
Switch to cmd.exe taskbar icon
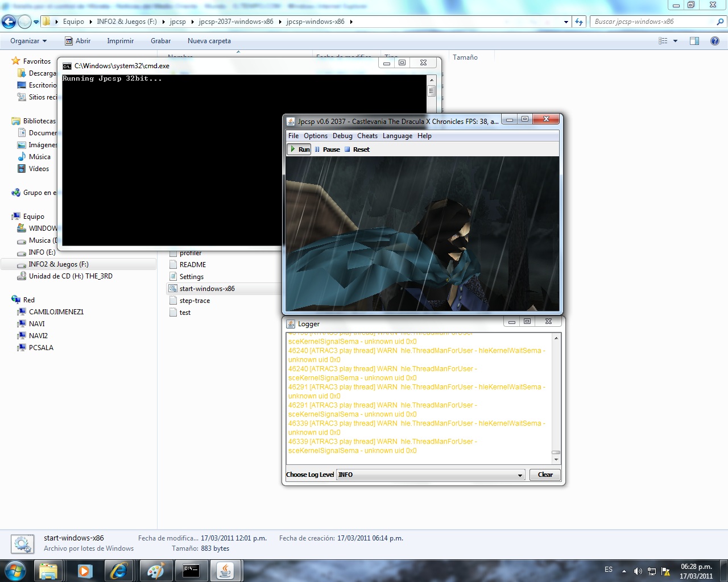pos(191,571)
